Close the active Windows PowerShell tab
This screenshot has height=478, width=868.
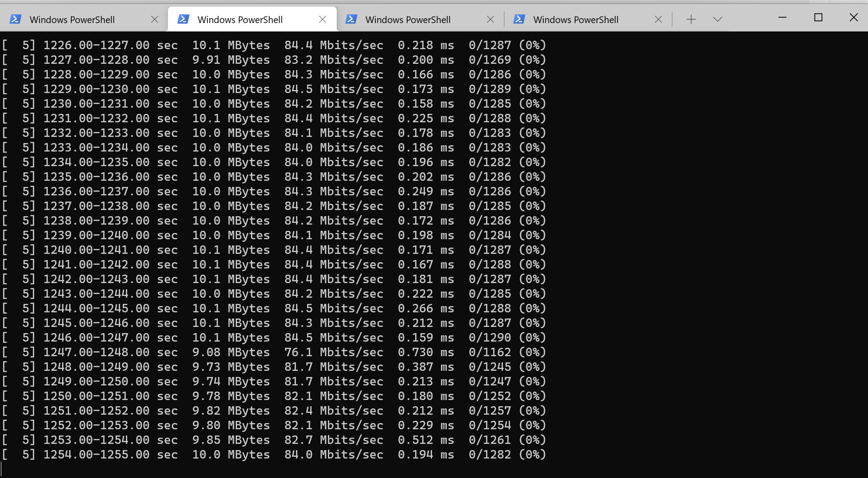pyautogui.click(x=323, y=19)
